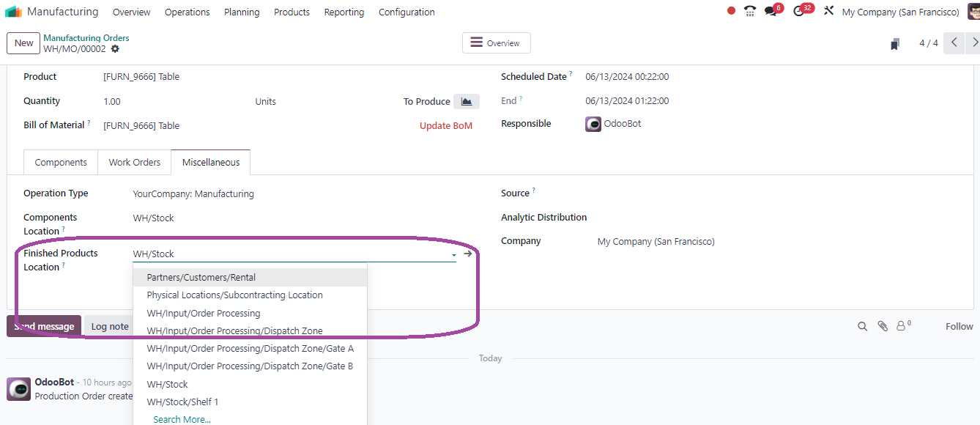The image size is (980, 425).
Task: Open the gear settings next to WH/MO/00002
Action: 115,49
